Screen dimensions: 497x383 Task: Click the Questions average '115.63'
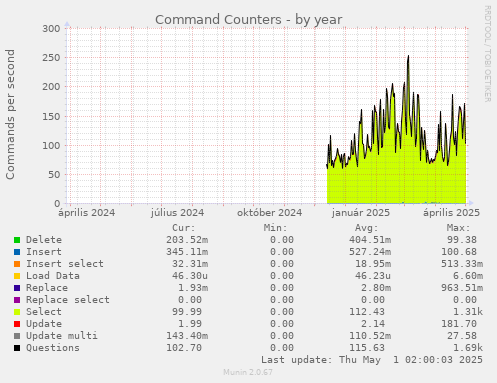coord(367,348)
